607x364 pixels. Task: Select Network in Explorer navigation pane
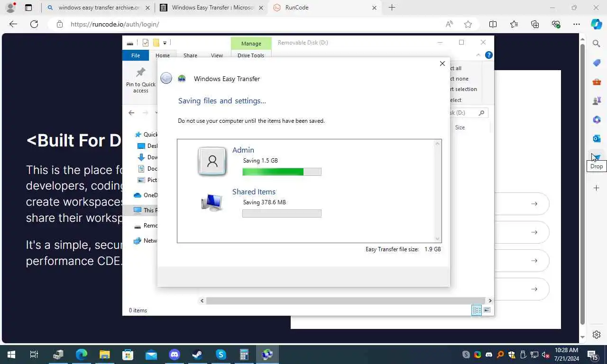click(145, 240)
